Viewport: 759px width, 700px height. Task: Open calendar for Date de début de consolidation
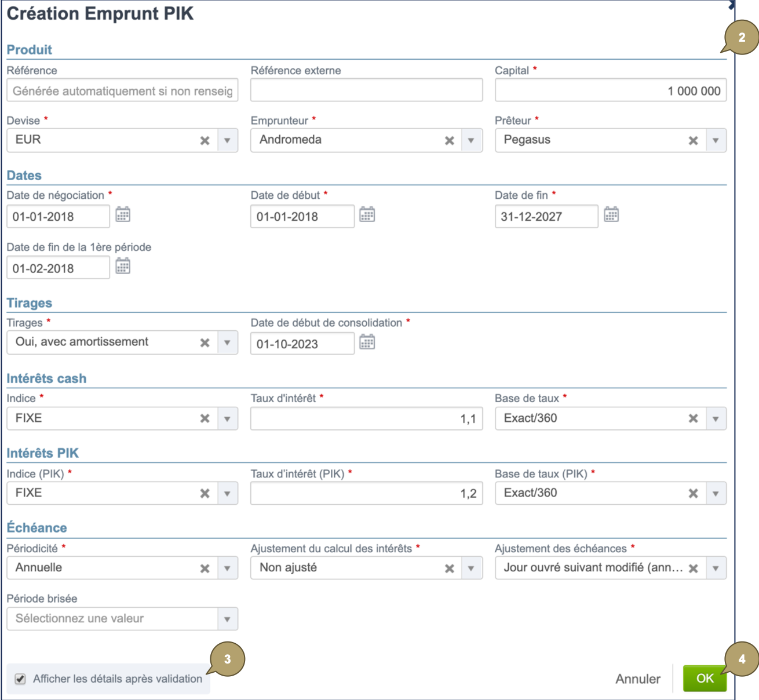(x=367, y=342)
